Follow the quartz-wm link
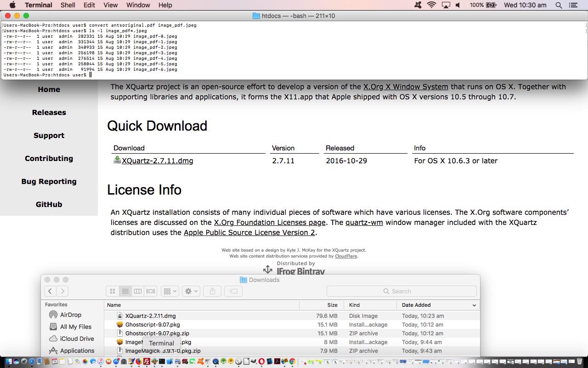The image size is (588, 368). pyautogui.click(x=364, y=222)
